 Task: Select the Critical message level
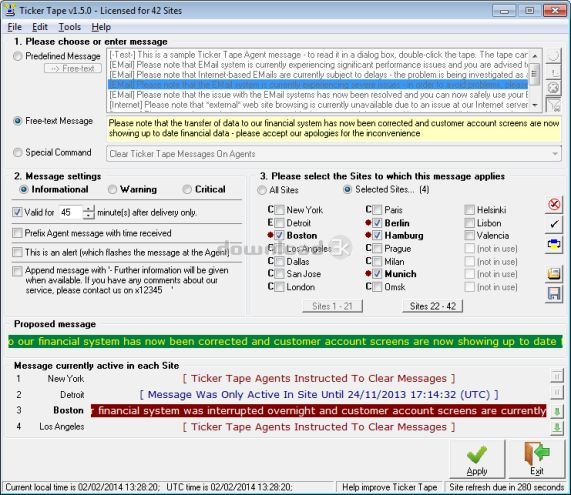(187, 189)
